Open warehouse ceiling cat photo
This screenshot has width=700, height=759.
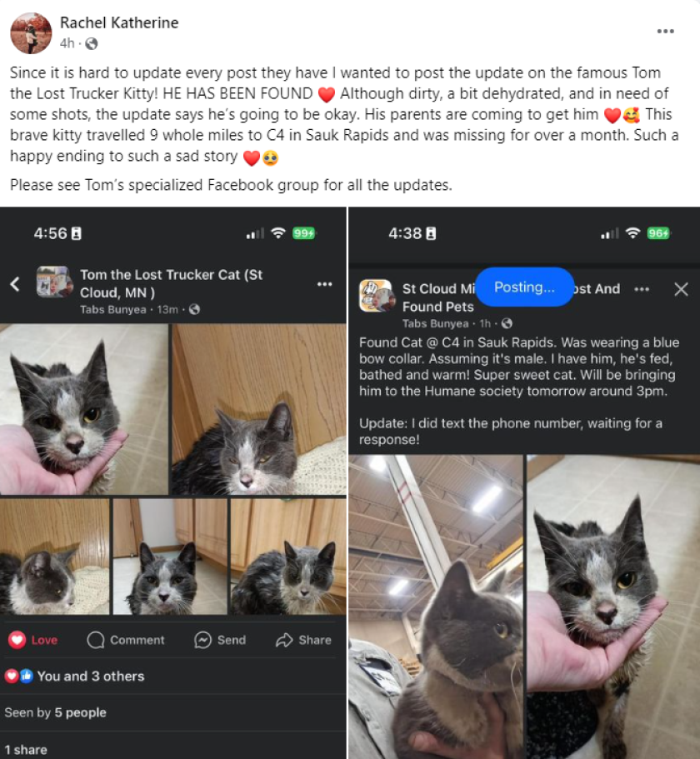pos(436,607)
